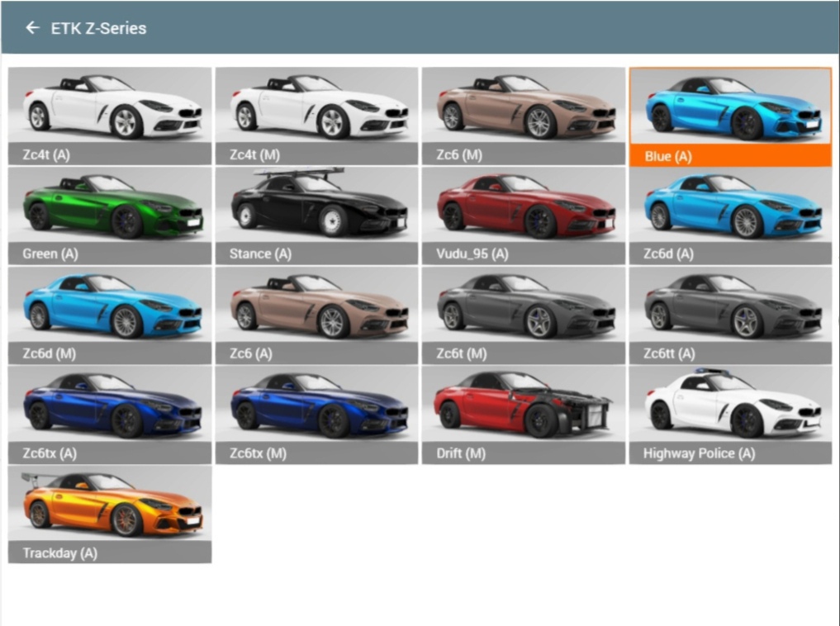Pick the red Vudu_95 (A) configuration
840x626 pixels.
pos(524,207)
